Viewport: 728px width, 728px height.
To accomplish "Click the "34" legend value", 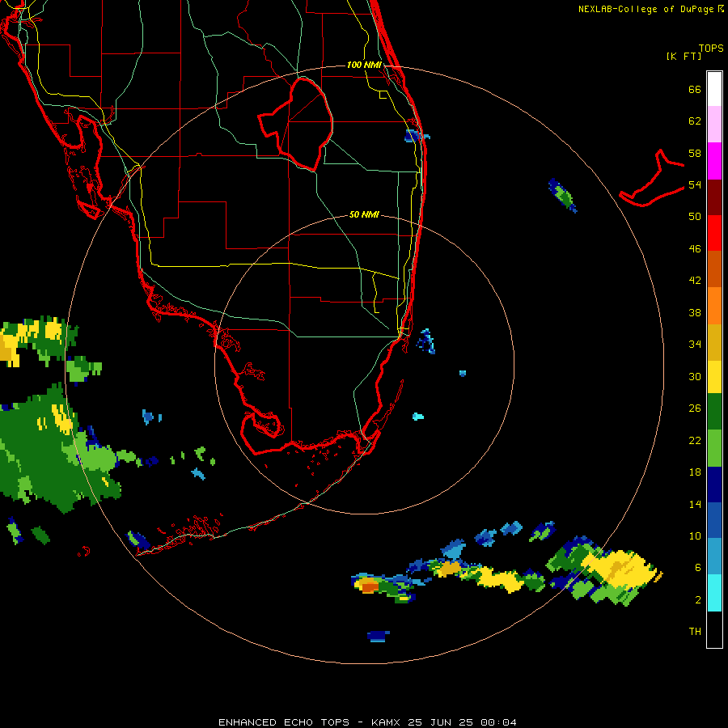I will 695,344.
